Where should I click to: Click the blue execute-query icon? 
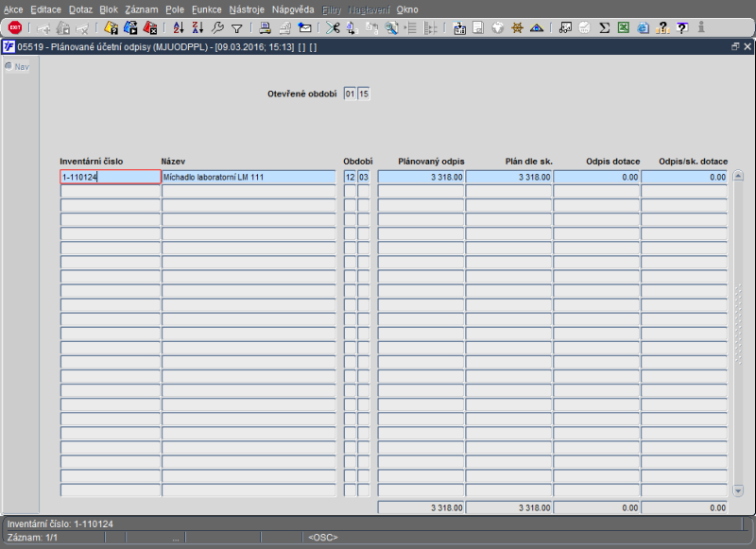tap(130, 28)
